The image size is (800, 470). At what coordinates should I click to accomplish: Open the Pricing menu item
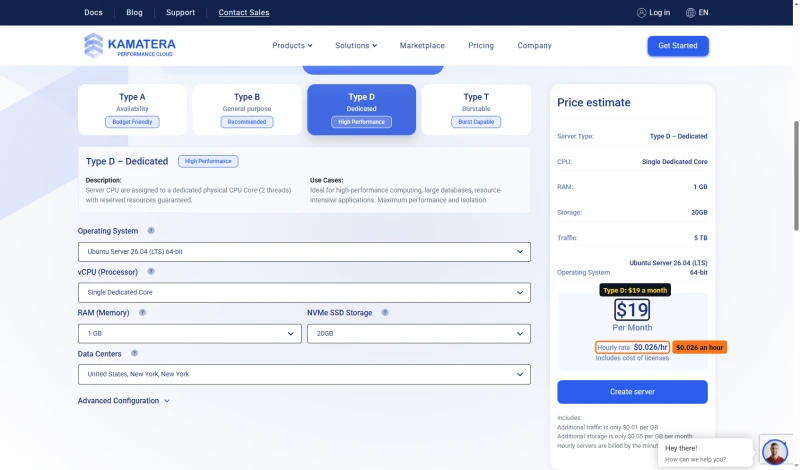[x=481, y=45]
